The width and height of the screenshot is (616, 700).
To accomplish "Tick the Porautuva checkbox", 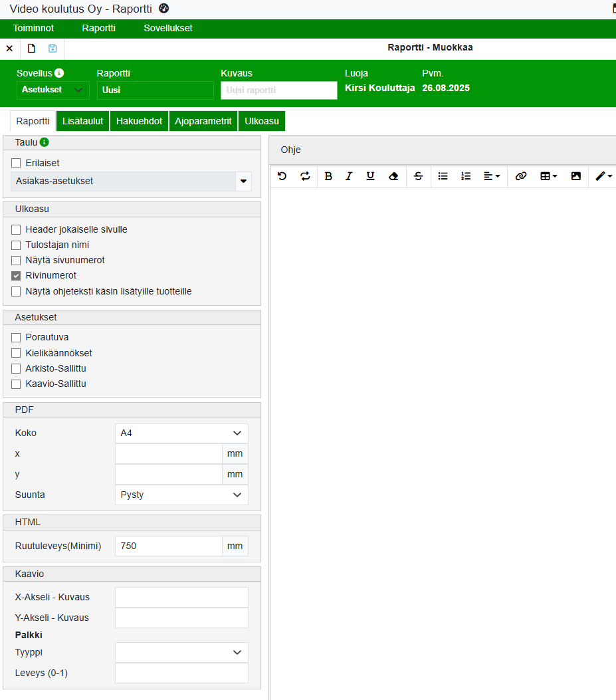I will [x=16, y=338].
